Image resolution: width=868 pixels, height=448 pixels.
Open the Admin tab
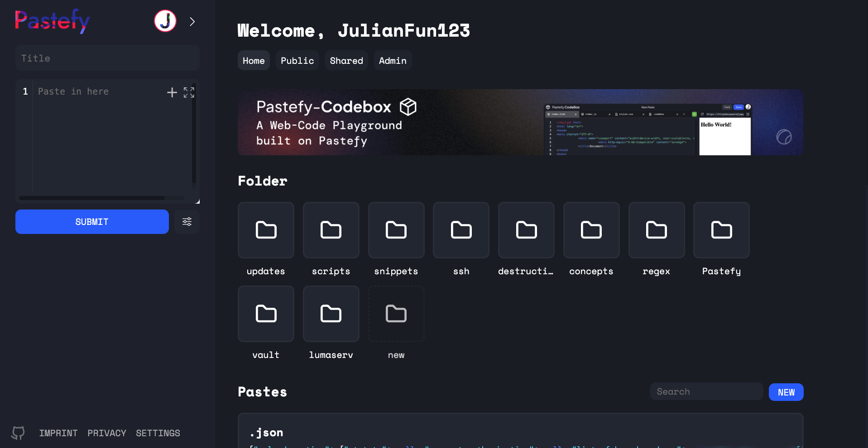coord(392,61)
